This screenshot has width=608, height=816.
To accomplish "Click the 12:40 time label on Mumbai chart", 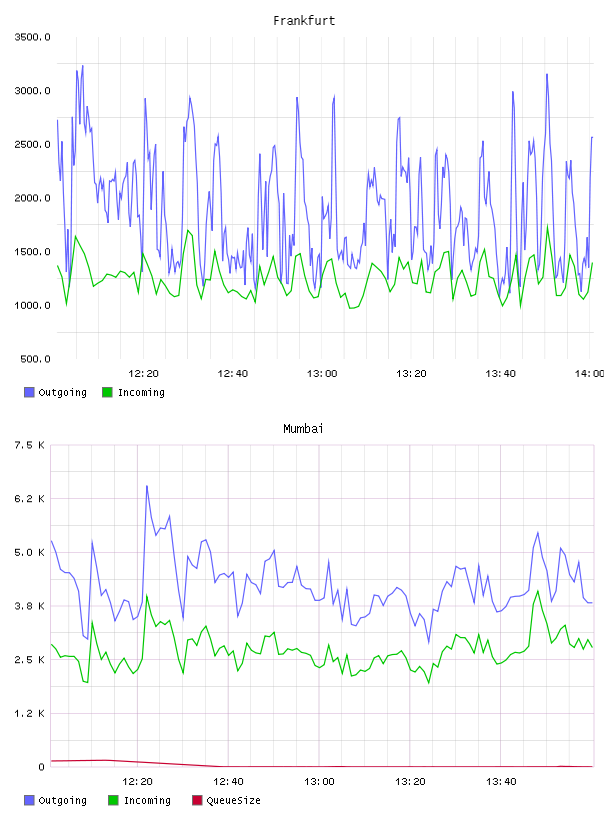I will click(228, 781).
